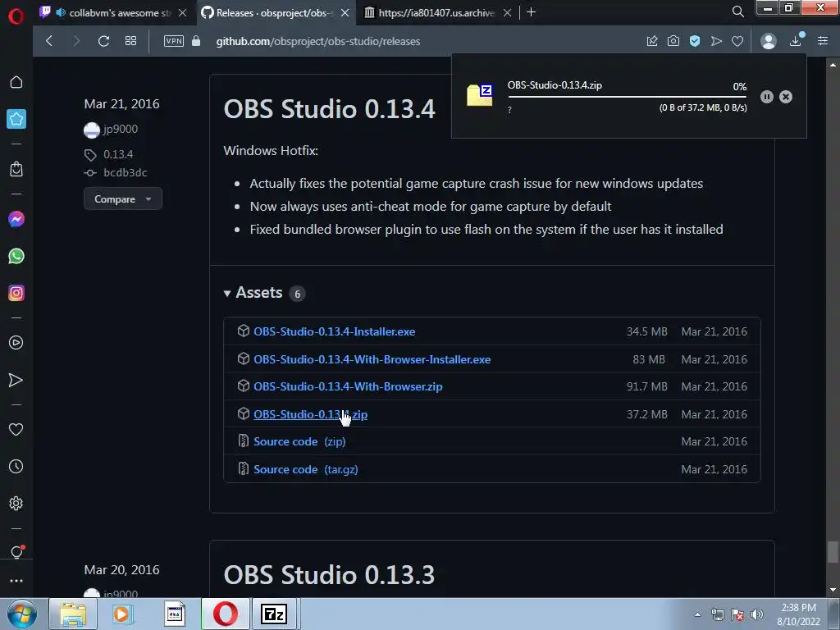Go to Opera Start Page home icon

[16, 82]
